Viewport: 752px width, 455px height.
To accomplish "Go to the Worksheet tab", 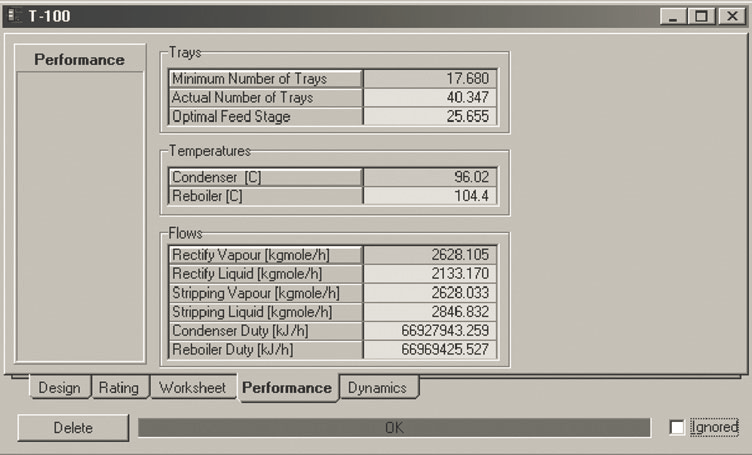I will click(192, 388).
